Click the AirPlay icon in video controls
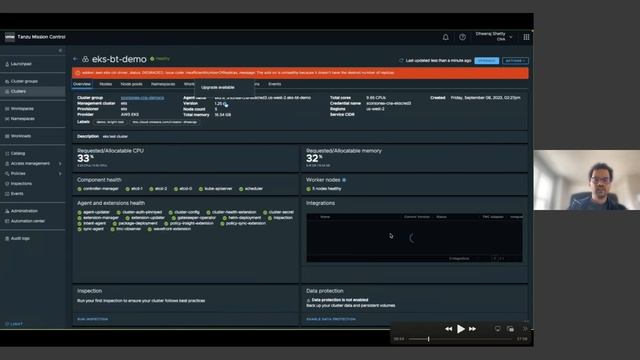Screen dimensions: 640x360 pos(497,329)
